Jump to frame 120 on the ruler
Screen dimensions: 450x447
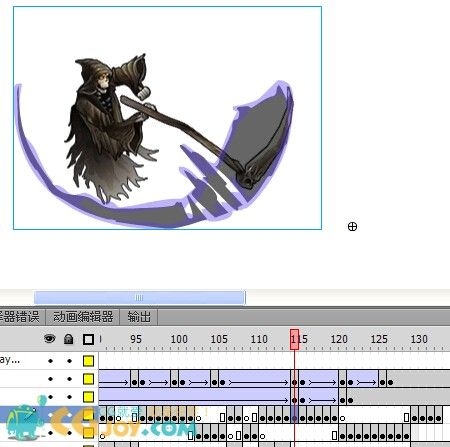pos(339,339)
